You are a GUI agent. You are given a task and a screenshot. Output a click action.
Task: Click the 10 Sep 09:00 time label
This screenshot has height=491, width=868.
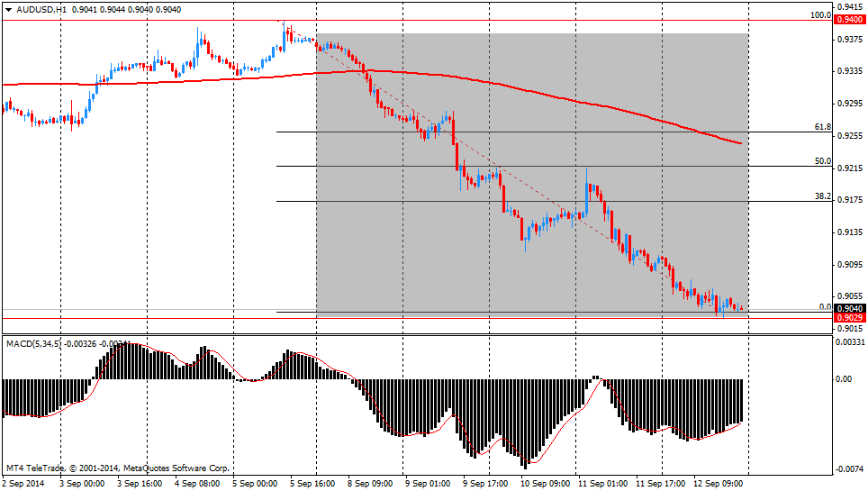tap(546, 483)
